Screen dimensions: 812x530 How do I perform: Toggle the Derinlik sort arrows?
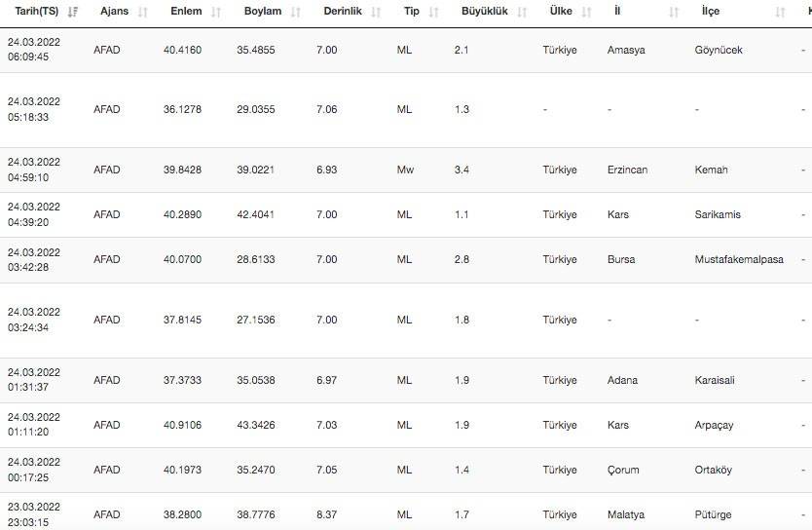click(377, 13)
